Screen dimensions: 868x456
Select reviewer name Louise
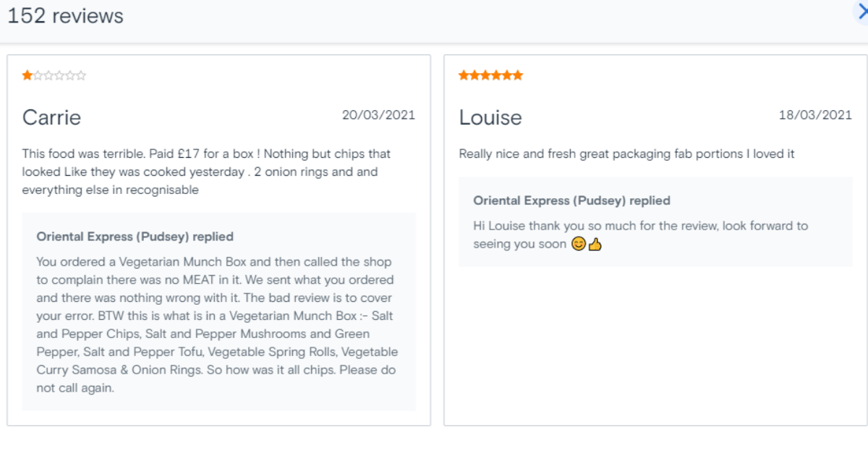click(490, 117)
